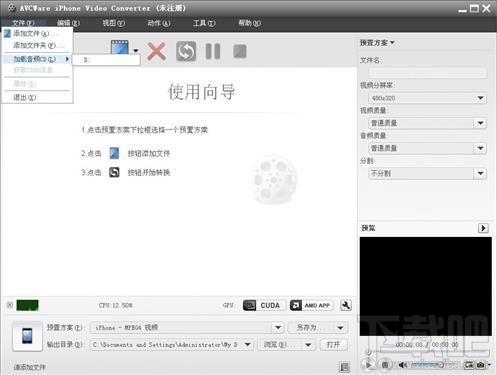Click the black preview video area
Viewport: 497px width, 375px height.
(426, 286)
